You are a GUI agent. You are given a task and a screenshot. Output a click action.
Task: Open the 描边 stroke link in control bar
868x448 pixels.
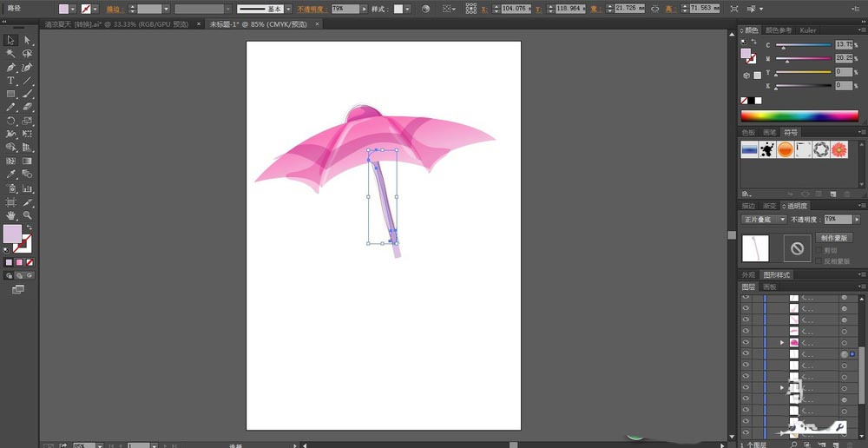tap(115, 10)
